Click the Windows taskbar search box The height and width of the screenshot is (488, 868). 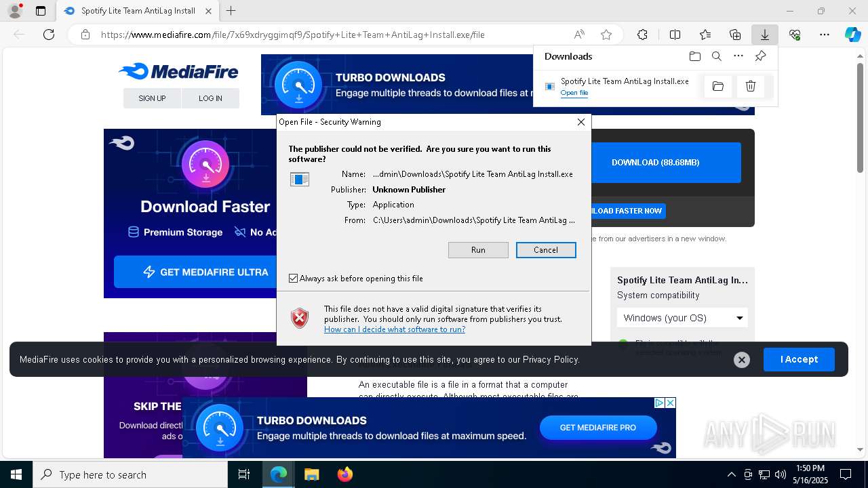(x=130, y=474)
